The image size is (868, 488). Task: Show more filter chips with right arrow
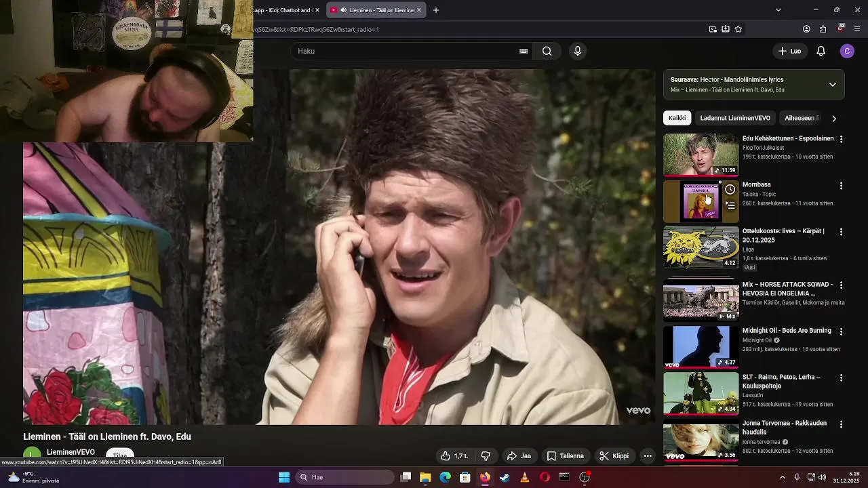(834, 118)
